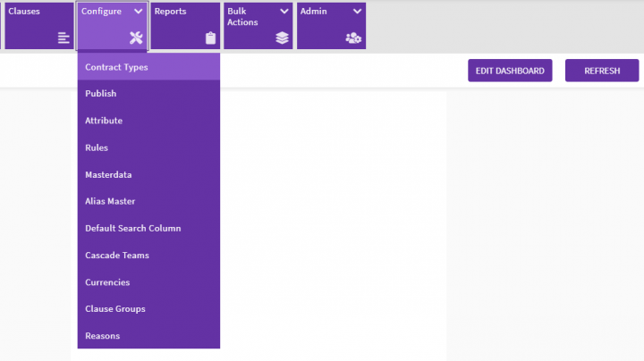Open Clause Groups menu entry
The image size is (644, 361).
115,309
